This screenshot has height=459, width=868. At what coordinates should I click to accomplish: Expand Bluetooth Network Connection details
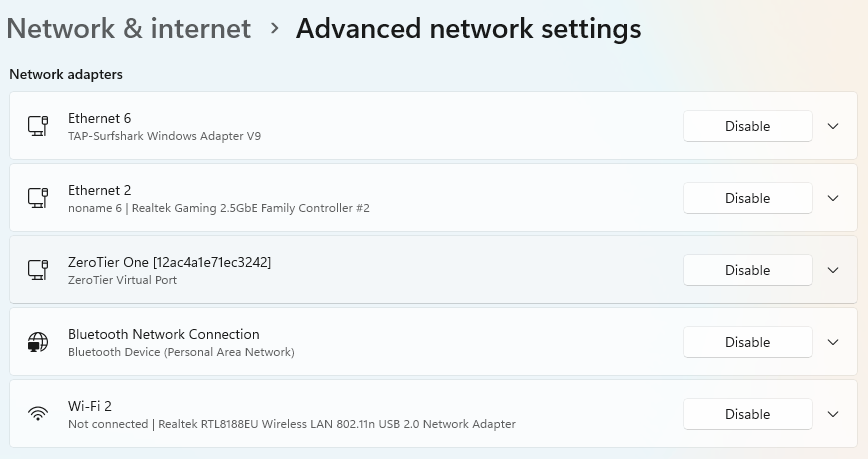[x=833, y=342]
